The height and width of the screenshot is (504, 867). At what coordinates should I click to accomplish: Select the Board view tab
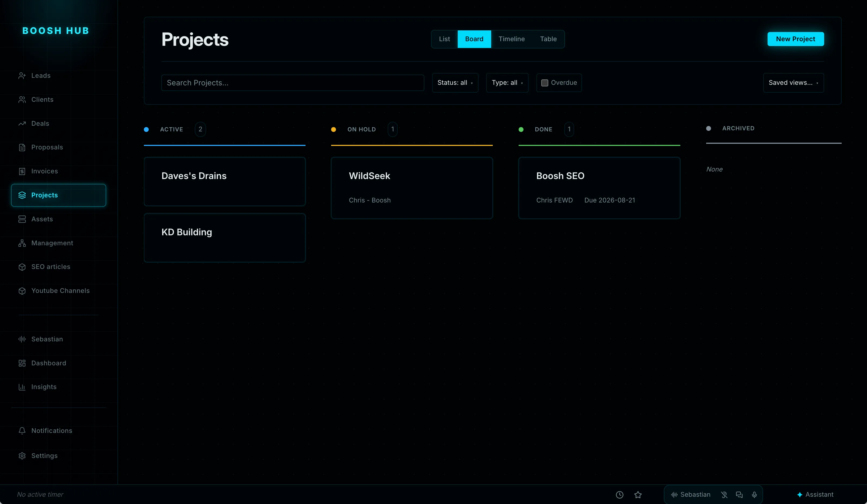pyautogui.click(x=474, y=39)
